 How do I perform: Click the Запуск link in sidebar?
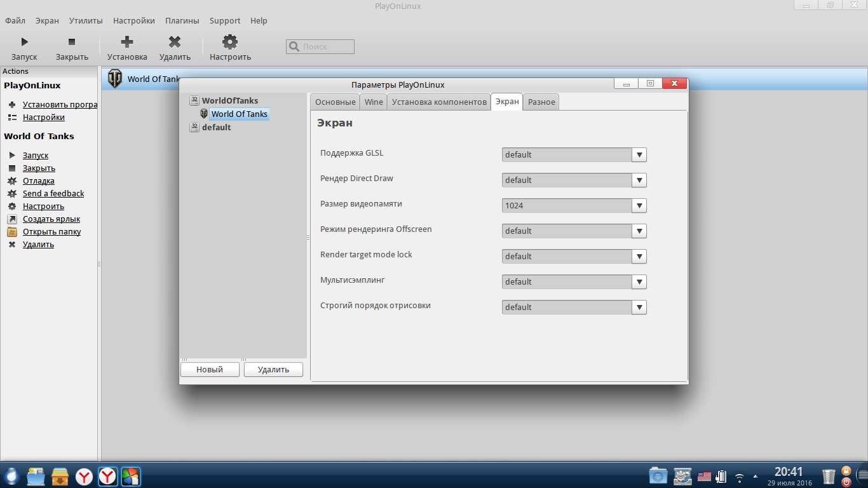[x=36, y=156]
